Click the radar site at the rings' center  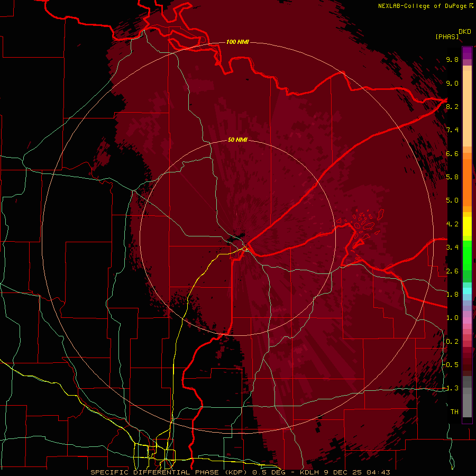(237, 237)
